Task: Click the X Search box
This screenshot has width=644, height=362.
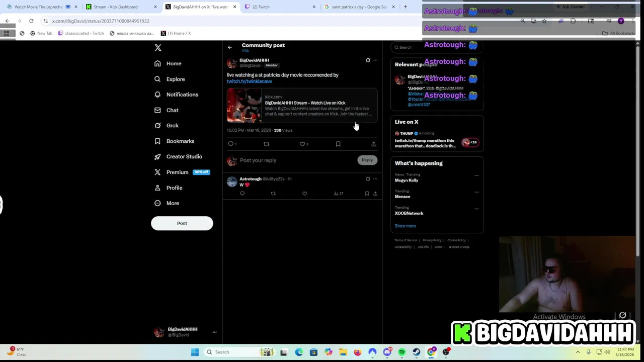Action: 437,47
